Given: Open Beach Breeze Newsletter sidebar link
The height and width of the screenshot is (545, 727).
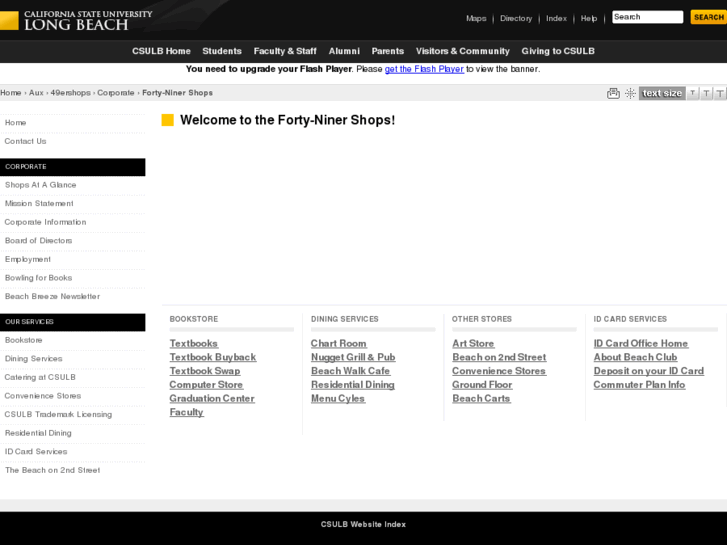Looking at the screenshot, I should 52,296.
